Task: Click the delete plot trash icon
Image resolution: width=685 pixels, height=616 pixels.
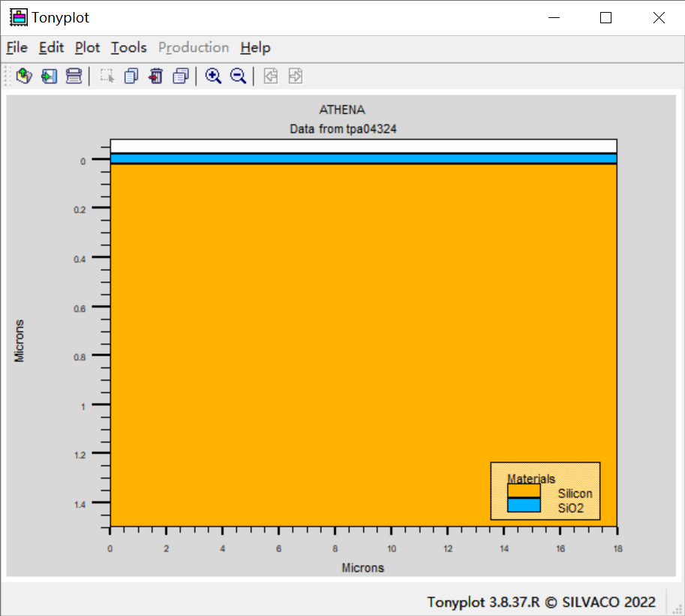Action: (x=155, y=76)
